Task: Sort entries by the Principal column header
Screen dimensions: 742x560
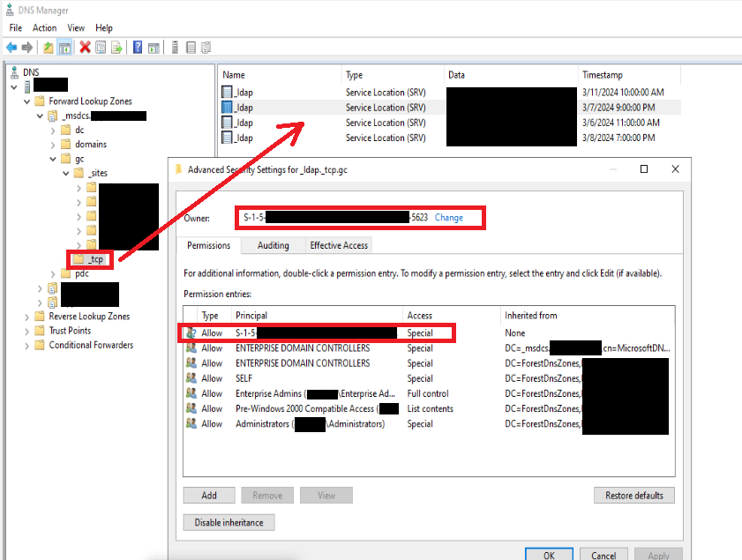Action: click(x=318, y=316)
